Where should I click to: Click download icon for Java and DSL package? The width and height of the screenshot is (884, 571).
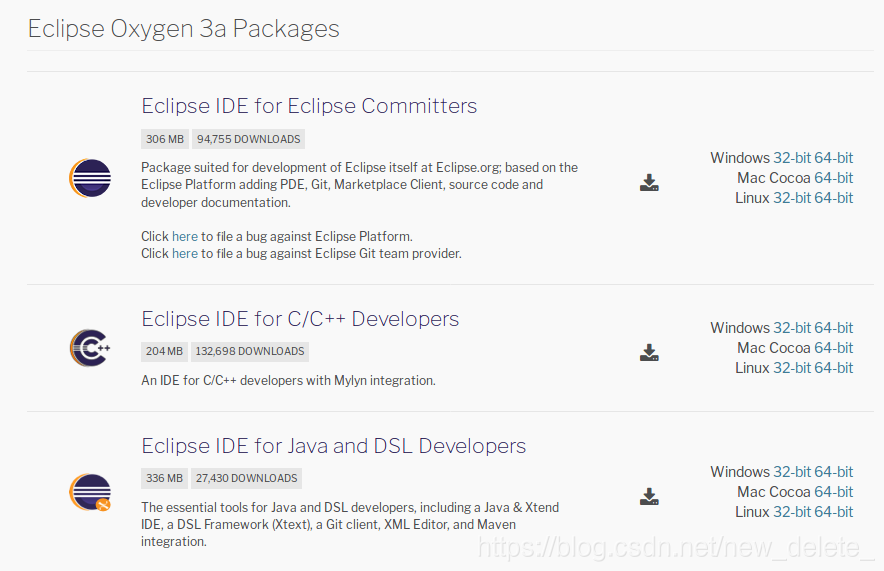[649, 497]
